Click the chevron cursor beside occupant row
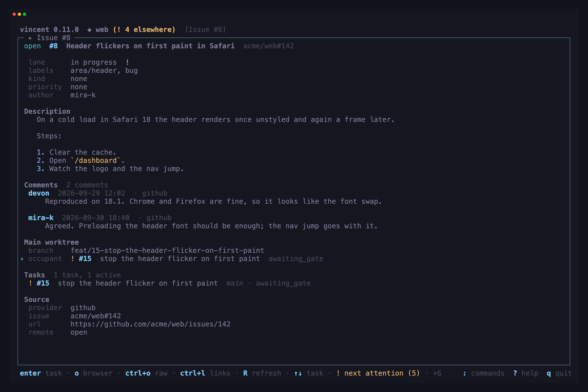The image size is (588, 392). pyautogui.click(x=22, y=259)
